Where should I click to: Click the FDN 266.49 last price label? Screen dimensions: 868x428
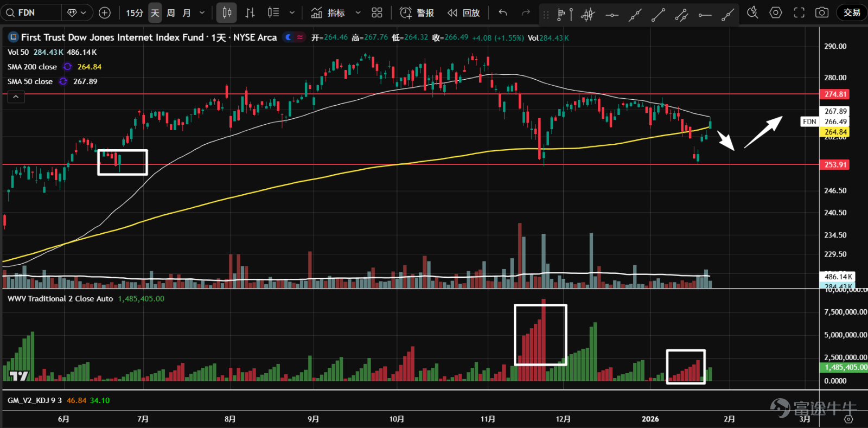click(825, 122)
